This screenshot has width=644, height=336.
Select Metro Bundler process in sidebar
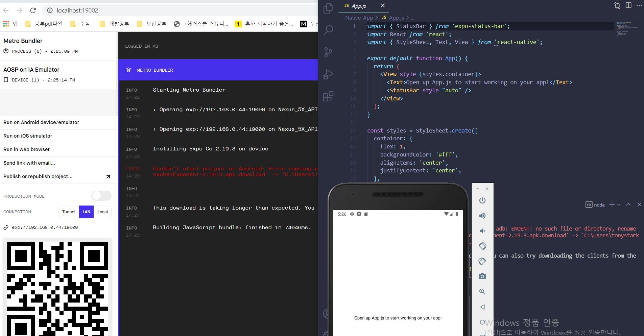58,46
